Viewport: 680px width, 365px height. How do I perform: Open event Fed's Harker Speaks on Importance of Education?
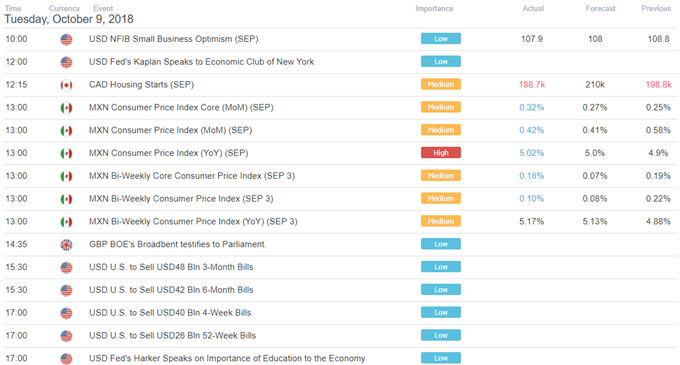[x=227, y=358]
